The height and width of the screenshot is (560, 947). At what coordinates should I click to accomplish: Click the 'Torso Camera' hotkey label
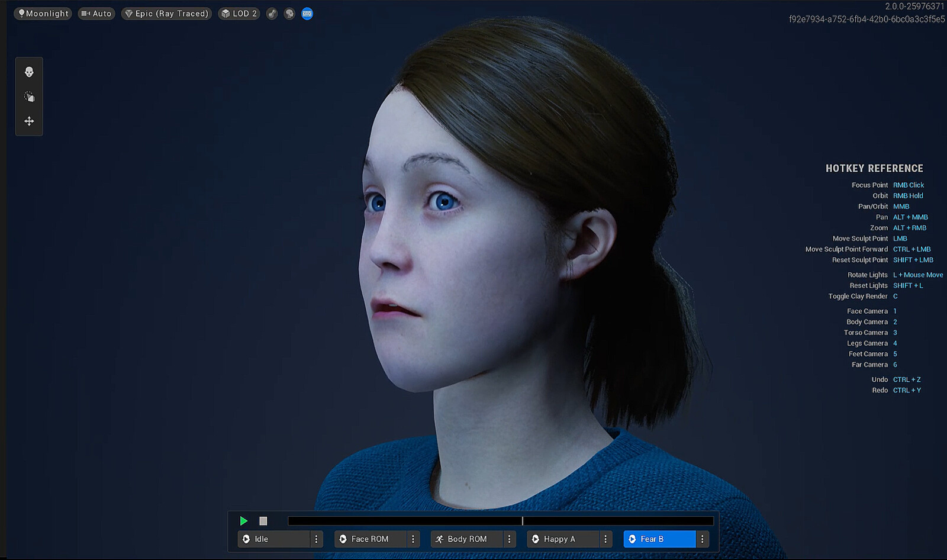pos(866,333)
